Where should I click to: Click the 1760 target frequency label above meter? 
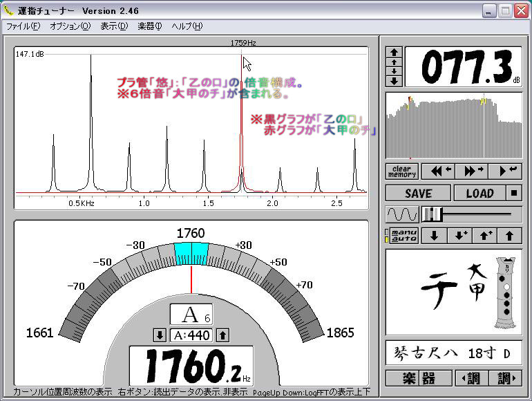tap(191, 233)
